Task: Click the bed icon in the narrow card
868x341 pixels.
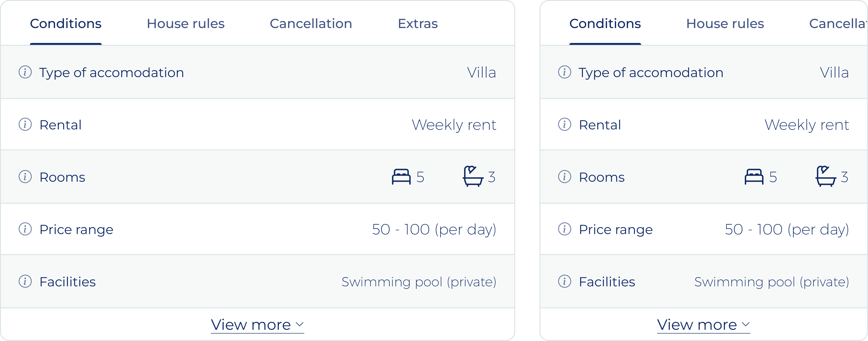Action: [754, 177]
